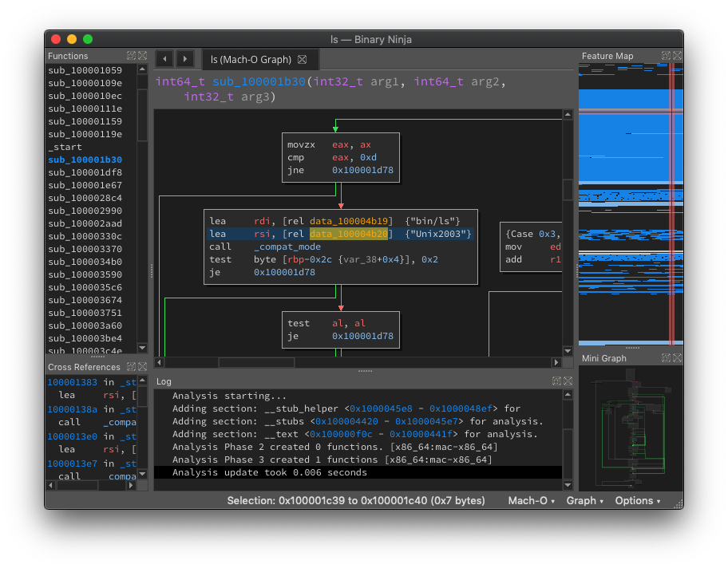Click the _compat_mode call in the graph
This screenshot has width=728, height=568.
[x=287, y=247]
